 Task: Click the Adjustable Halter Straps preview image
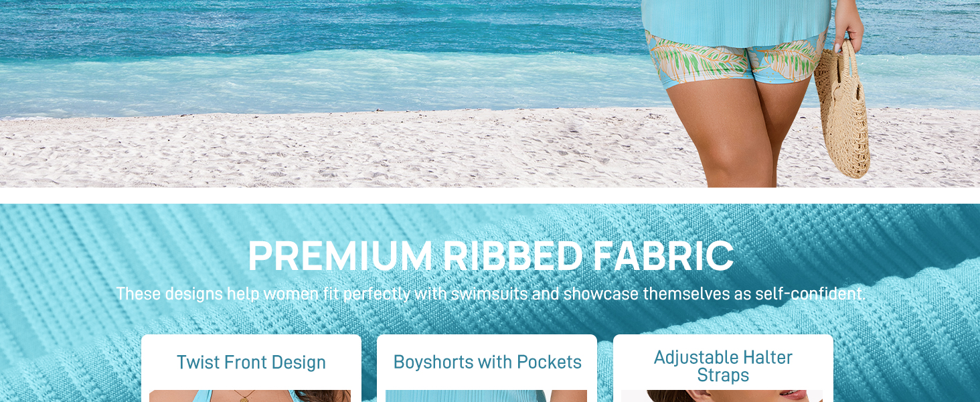(722, 396)
